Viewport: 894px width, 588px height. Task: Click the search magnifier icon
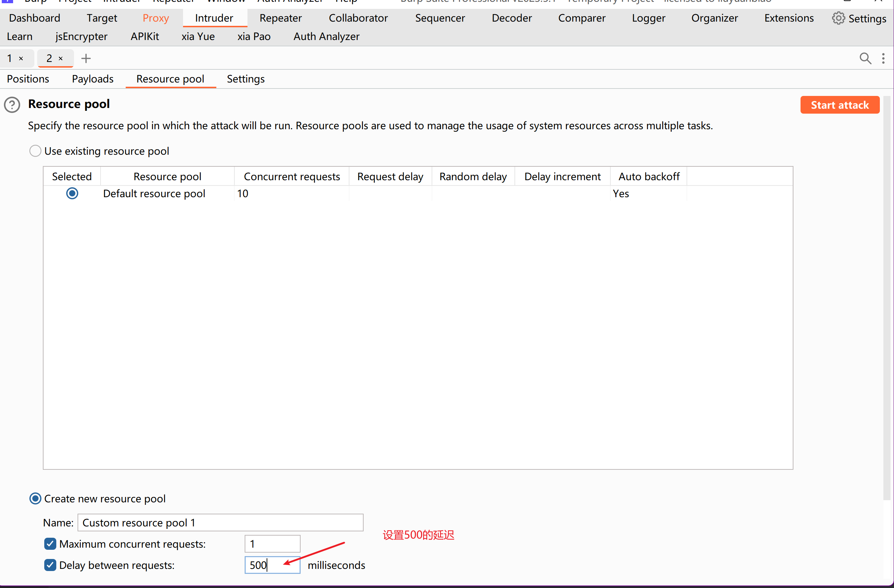pos(865,58)
